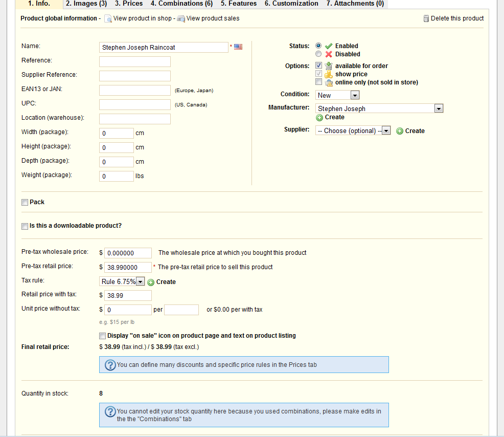Click the green checkmark Enabled icon

tap(329, 46)
